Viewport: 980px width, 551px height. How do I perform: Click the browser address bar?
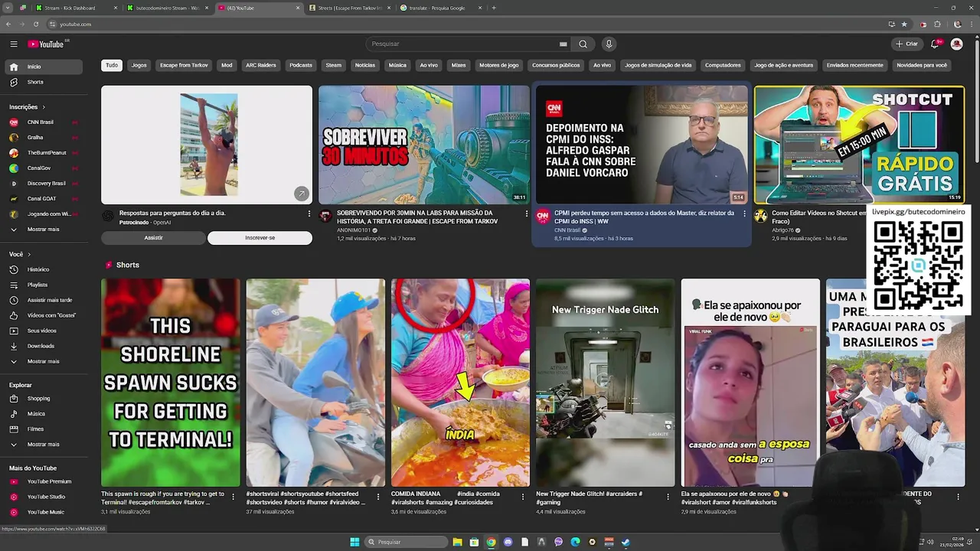[459, 24]
